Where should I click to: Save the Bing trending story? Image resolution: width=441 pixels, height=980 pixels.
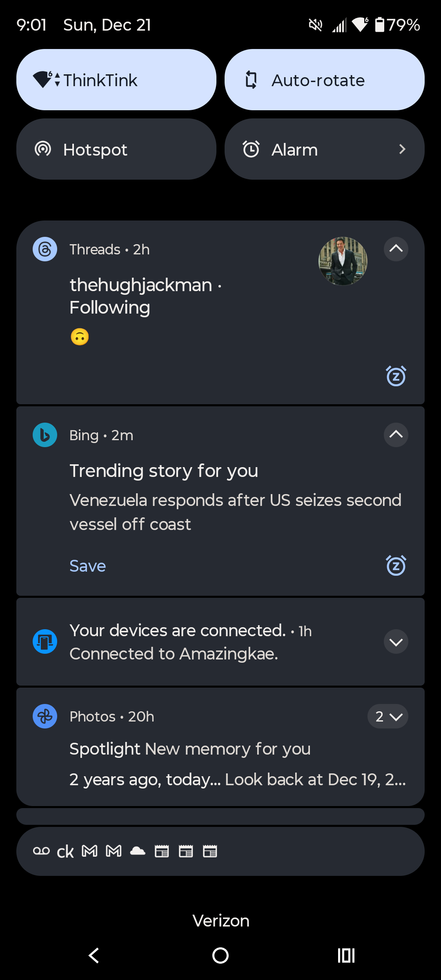coord(87,566)
